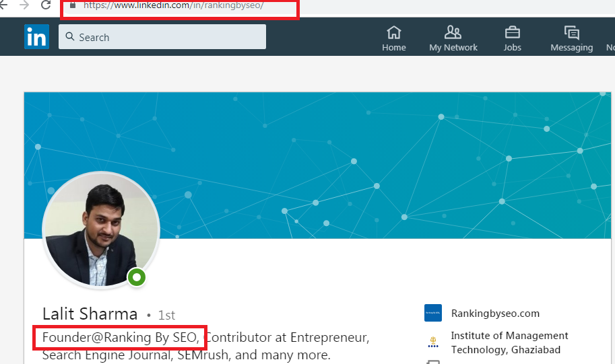Open Messaging from navigation bar
615x364 pixels.
coord(571,38)
